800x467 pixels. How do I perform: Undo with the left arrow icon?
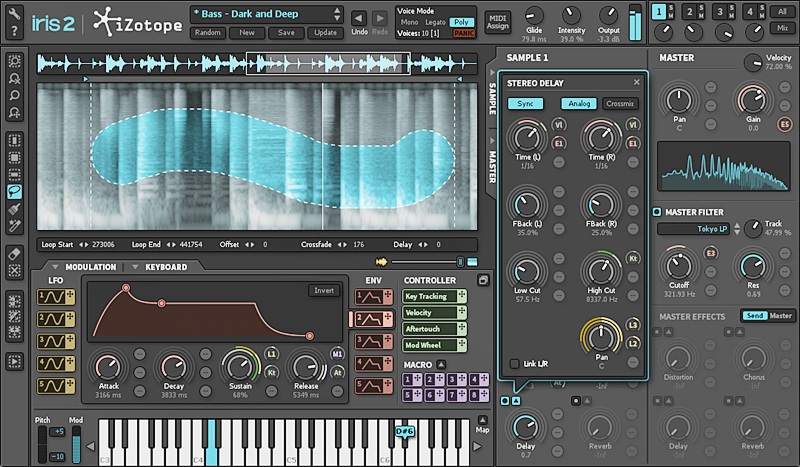(x=359, y=19)
